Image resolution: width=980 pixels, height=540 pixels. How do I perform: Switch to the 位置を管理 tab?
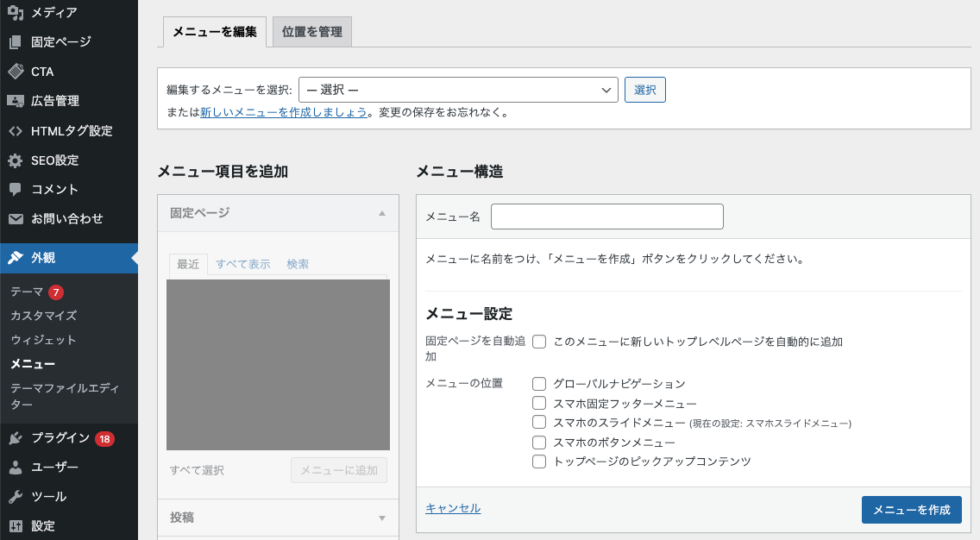pos(312,32)
